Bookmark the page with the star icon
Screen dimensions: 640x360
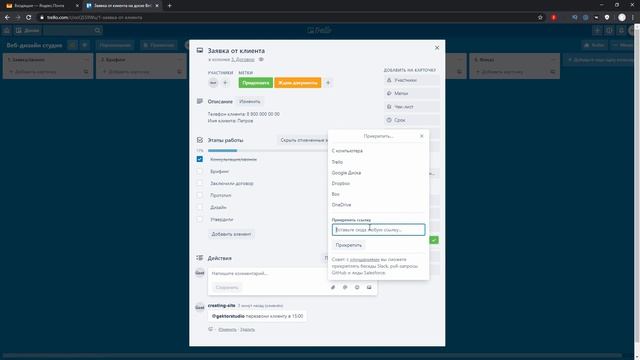point(540,18)
